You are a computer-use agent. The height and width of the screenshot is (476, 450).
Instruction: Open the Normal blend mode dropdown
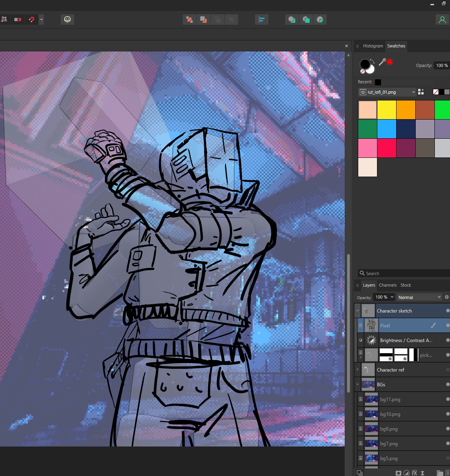click(x=419, y=297)
